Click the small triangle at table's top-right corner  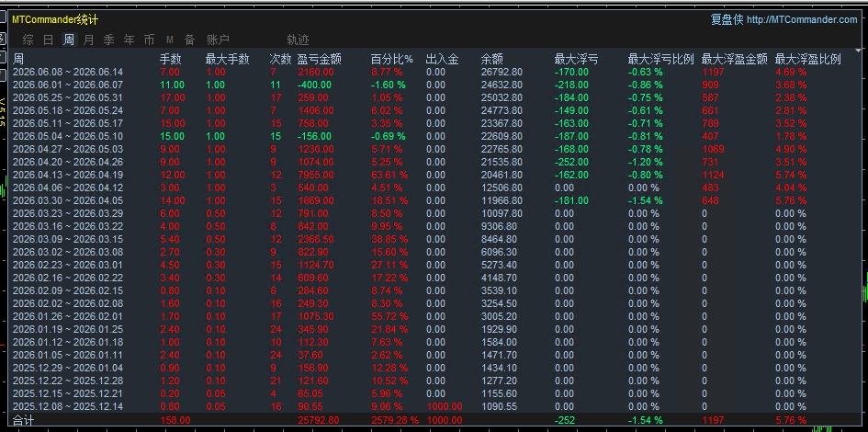coord(859,51)
